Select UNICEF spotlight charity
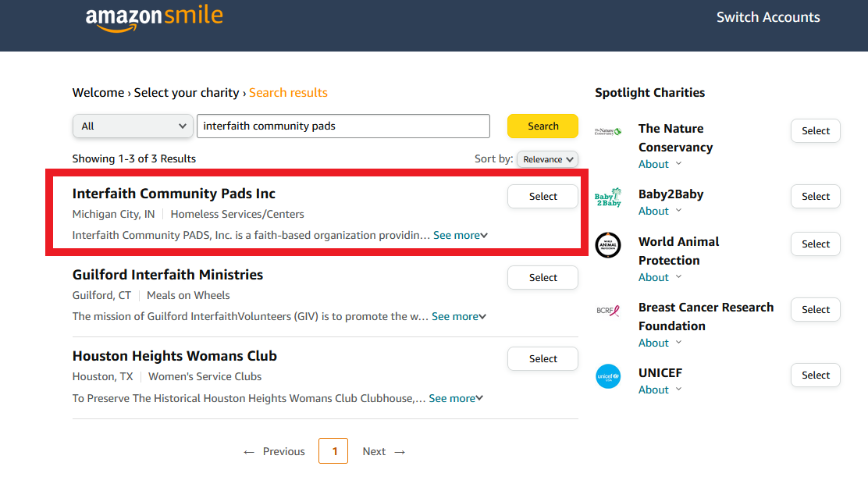Image resolution: width=868 pixels, height=484 pixels. point(816,375)
